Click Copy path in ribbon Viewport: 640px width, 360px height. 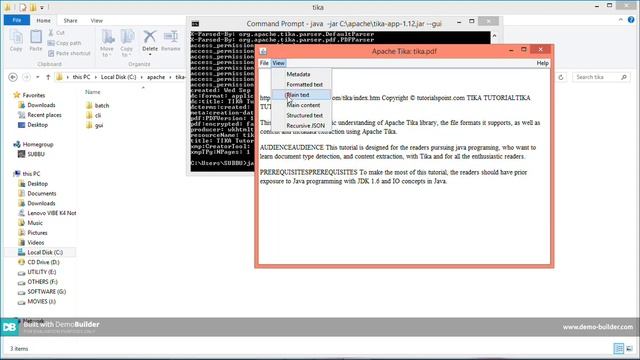click(x=64, y=43)
